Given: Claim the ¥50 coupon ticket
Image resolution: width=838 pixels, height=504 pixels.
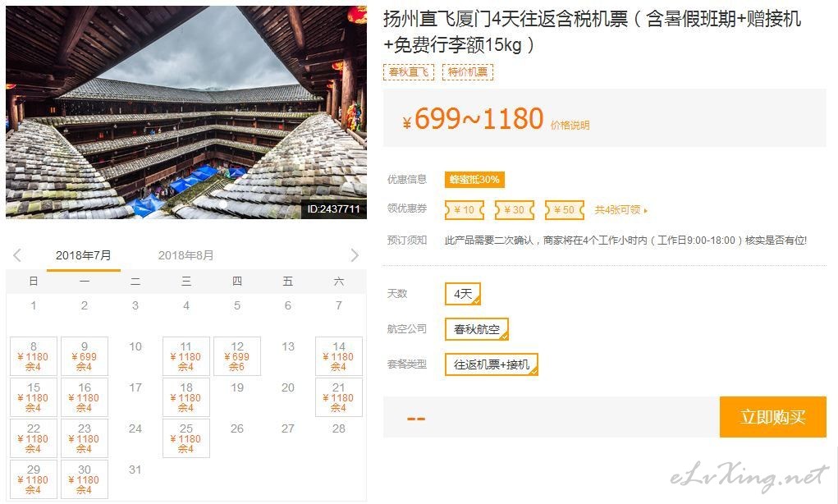Looking at the screenshot, I should 565,210.
